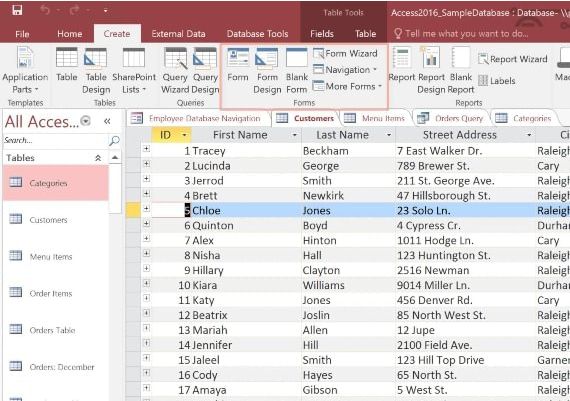The image size is (570, 401).
Task: Click the Tell me what you want to do box
Action: [x=461, y=34]
